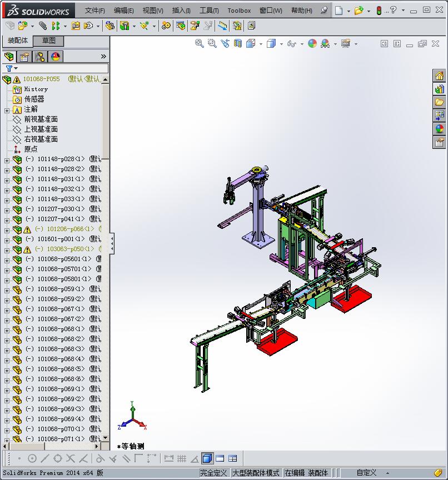Click the Edit Appearance color ball icon
Screen dimensions: 448x480
pos(312,43)
